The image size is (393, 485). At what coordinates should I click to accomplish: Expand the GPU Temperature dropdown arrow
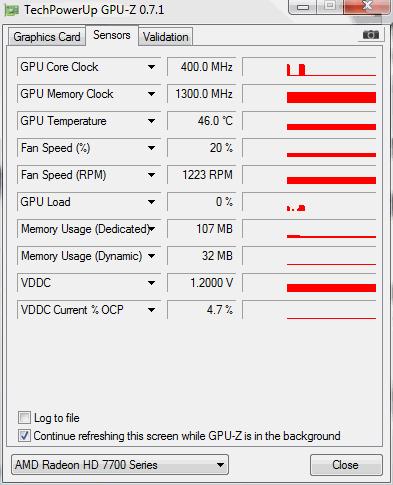[151, 121]
